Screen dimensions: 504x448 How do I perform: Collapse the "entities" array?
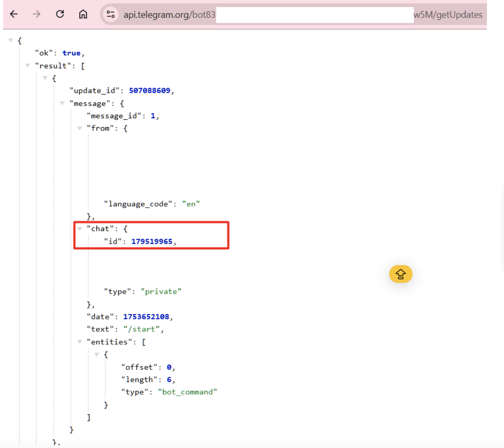pyautogui.click(x=79, y=342)
